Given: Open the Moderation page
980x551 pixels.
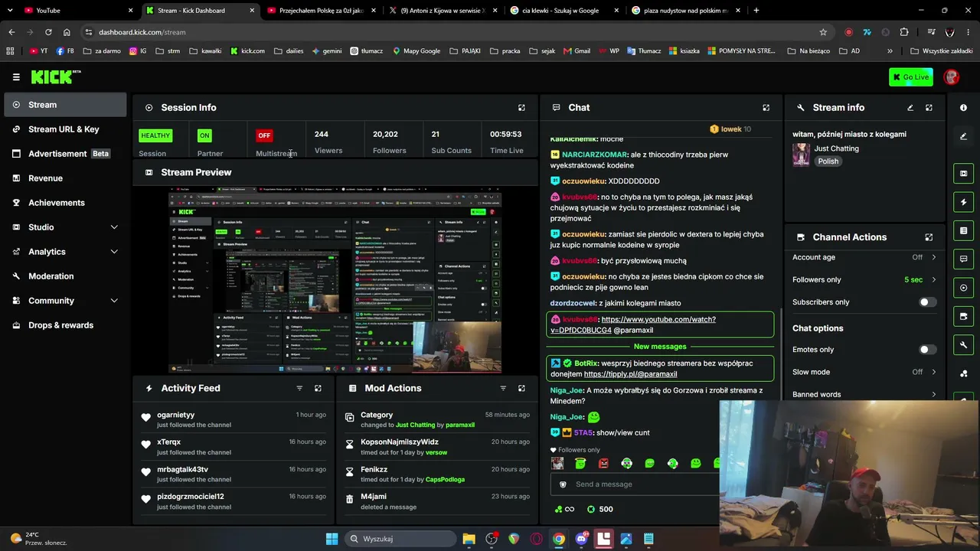Looking at the screenshot, I should tap(65, 276).
